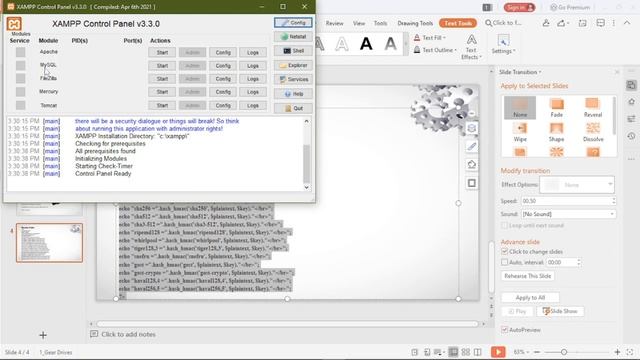Select the None transition
Image resolution: width=640 pixels, height=360 pixels.
[x=520, y=108]
